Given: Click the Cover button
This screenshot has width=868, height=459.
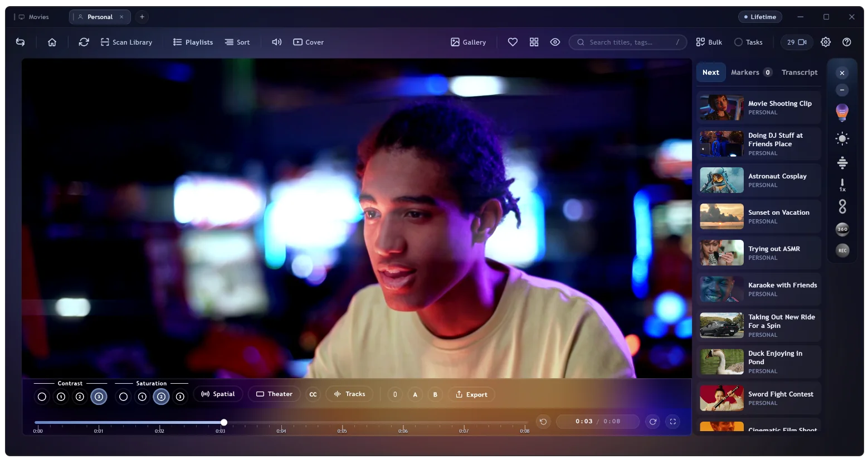Looking at the screenshot, I should pyautogui.click(x=308, y=42).
